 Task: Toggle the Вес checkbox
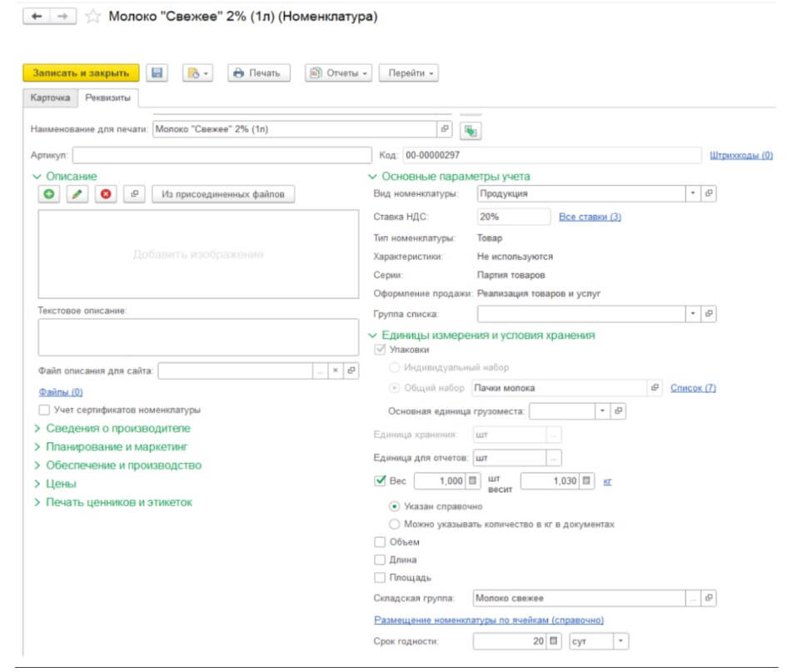pos(381,480)
